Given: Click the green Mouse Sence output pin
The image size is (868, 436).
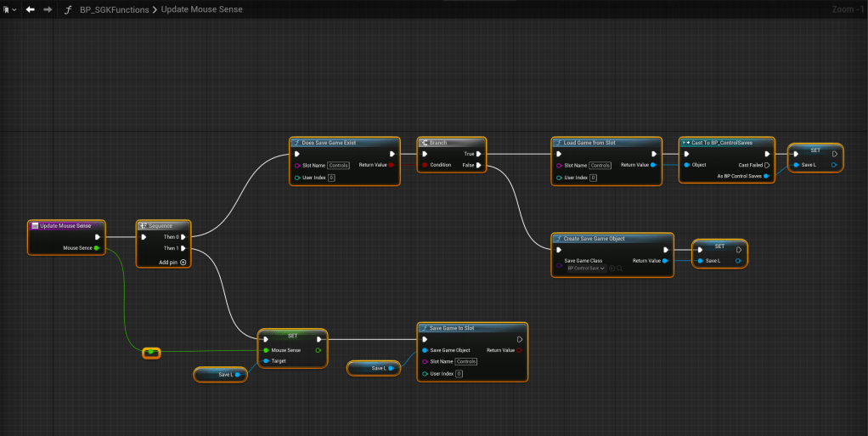Looking at the screenshot, I should [x=97, y=248].
